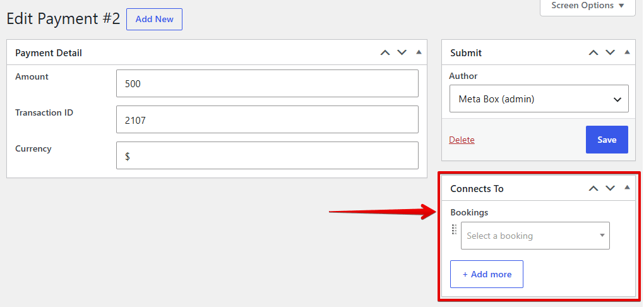Click the Connects To heading
The height and width of the screenshot is (307, 644).
point(477,189)
